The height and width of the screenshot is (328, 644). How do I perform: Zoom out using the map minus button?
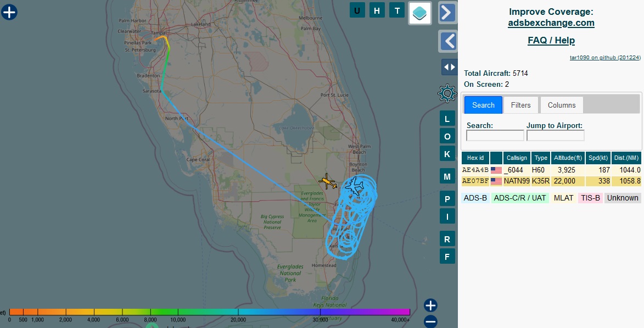pos(430,321)
